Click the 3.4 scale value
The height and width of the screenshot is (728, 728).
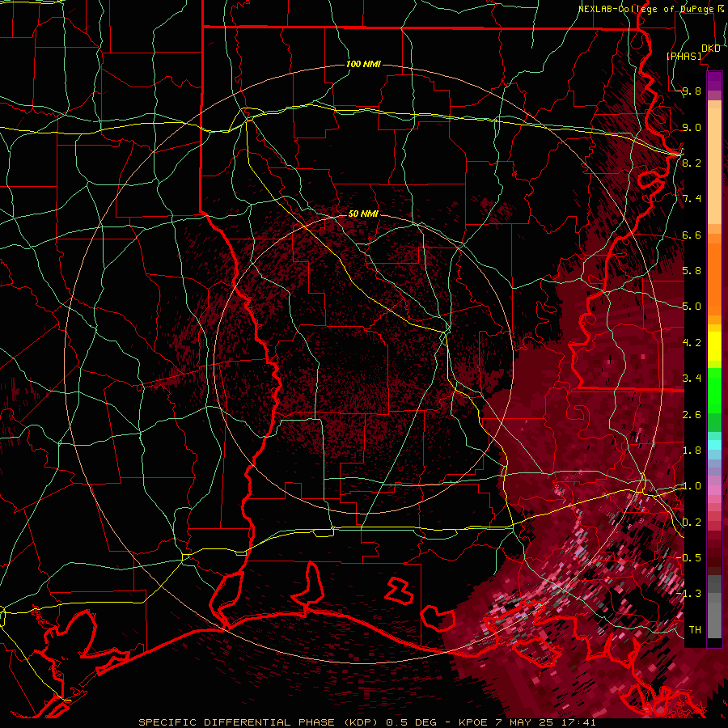point(692,379)
